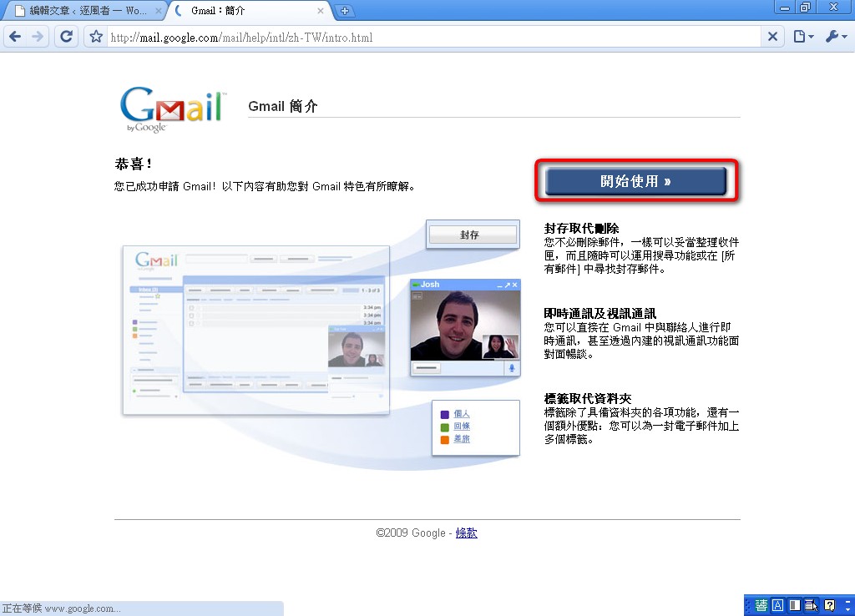Click the 封存取代刪除 heading

581,228
